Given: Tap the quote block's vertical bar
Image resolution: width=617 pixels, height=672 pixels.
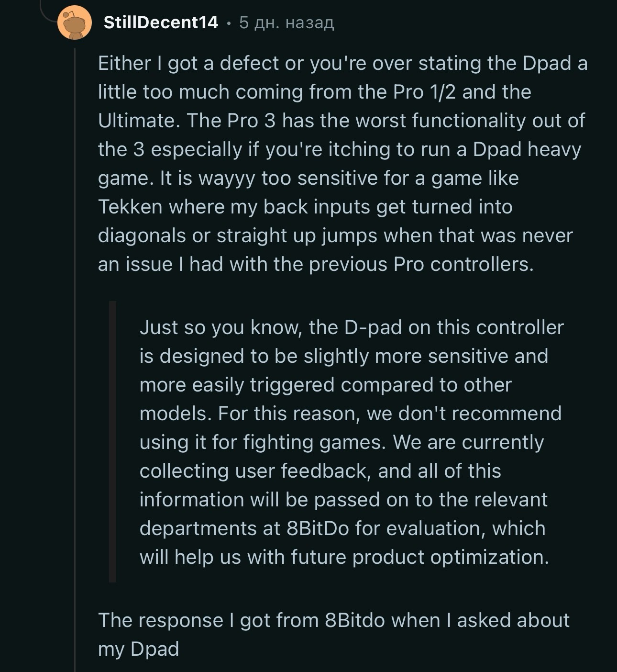Looking at the screenshot, I should (x=112, y=442).
